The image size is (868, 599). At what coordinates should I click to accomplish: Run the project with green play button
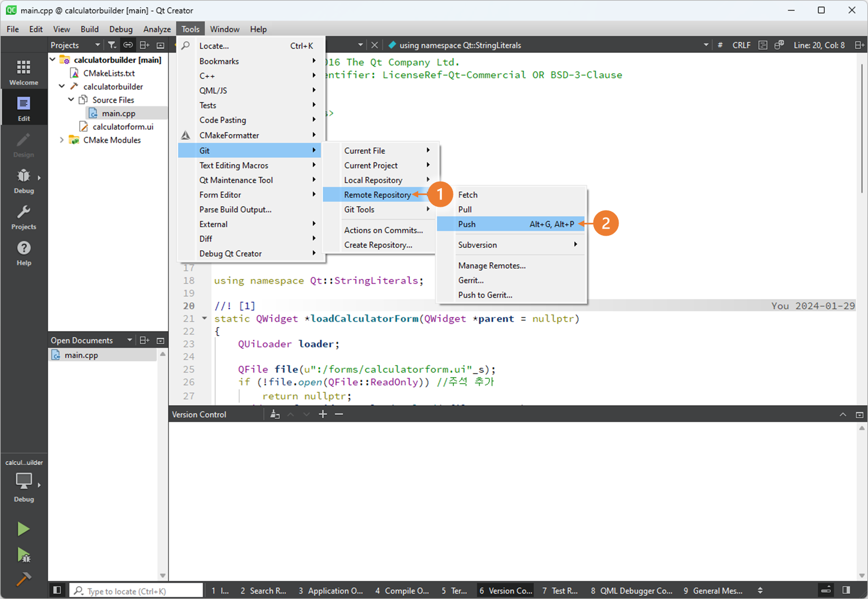point(23,529)
